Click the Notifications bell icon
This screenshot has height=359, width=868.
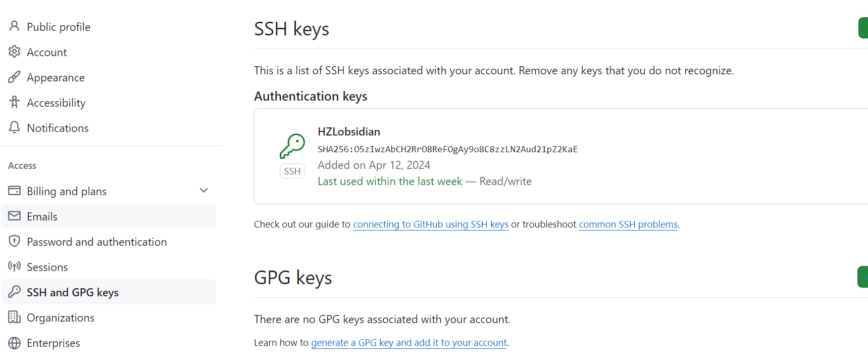[15, 127]
